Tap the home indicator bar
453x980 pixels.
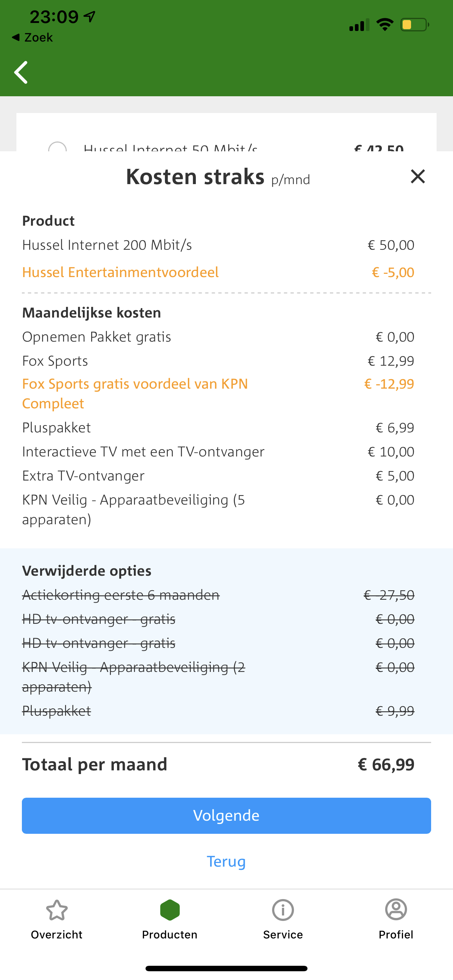(226, 968)
